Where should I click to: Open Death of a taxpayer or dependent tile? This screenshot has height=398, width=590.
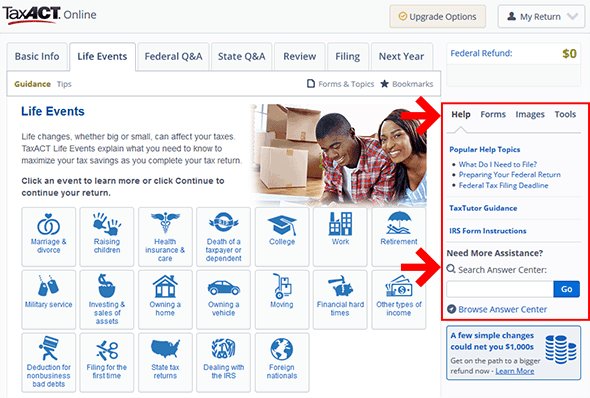(224, 237)
